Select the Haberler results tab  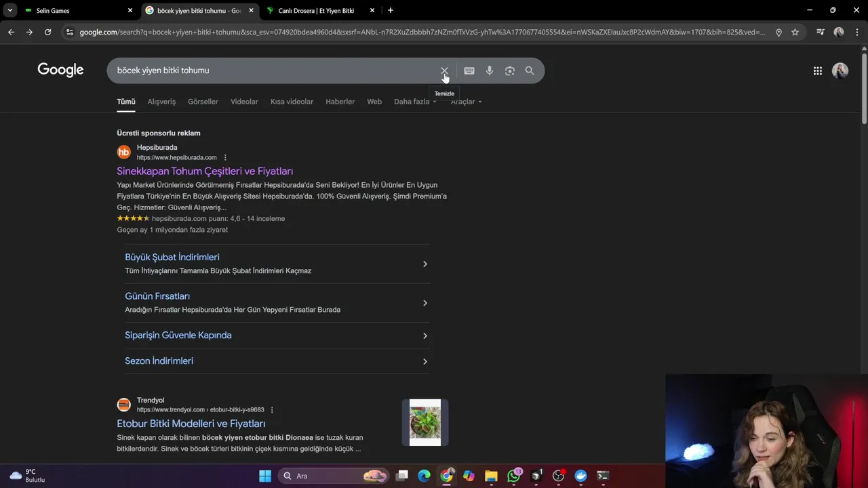pos(340,102)
